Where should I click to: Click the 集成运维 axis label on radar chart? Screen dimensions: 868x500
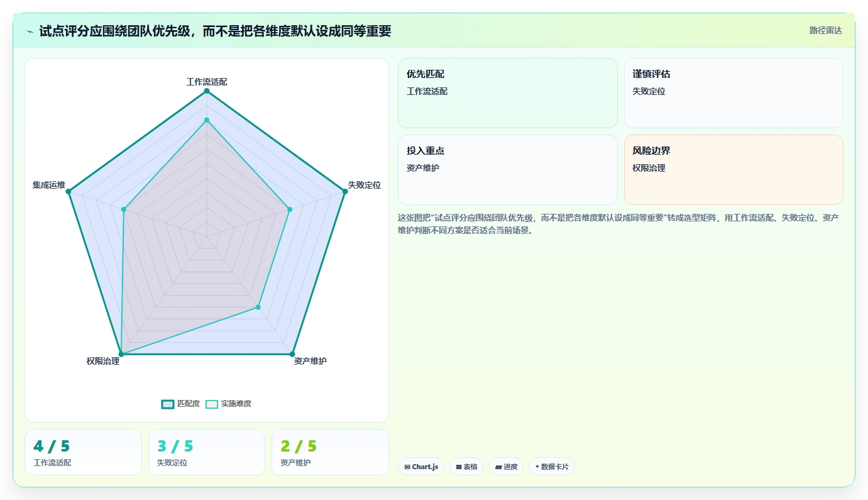pyautogui.click(x=49, y=185)
